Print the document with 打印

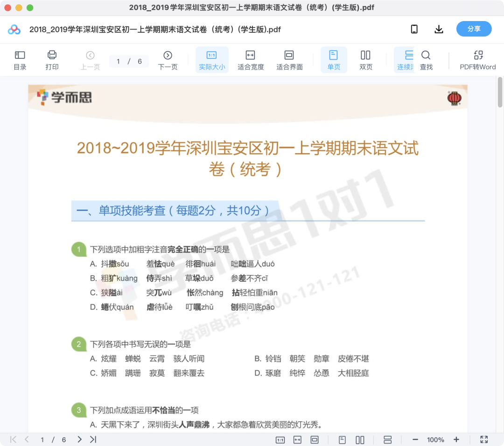coord(52,60)
